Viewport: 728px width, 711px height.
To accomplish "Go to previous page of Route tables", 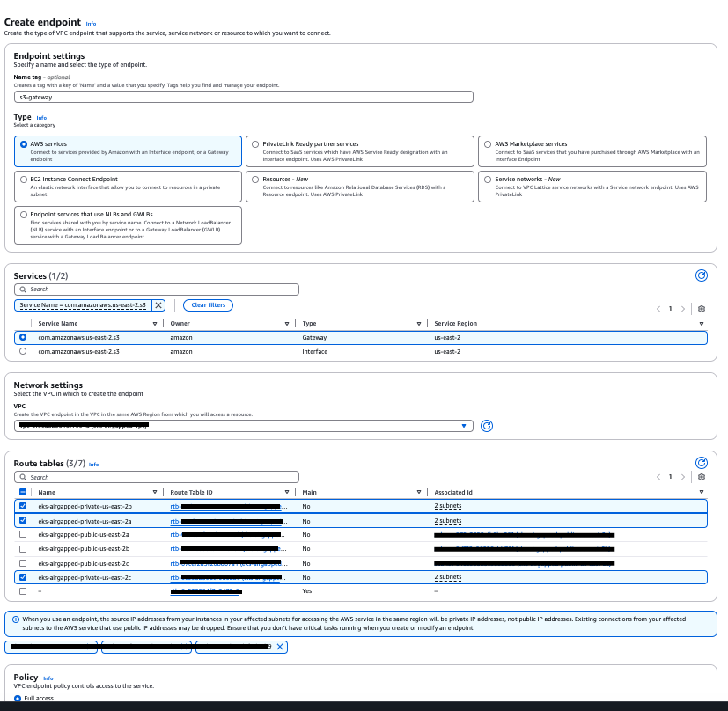I will pyautogui.click(x=658, y=476).
